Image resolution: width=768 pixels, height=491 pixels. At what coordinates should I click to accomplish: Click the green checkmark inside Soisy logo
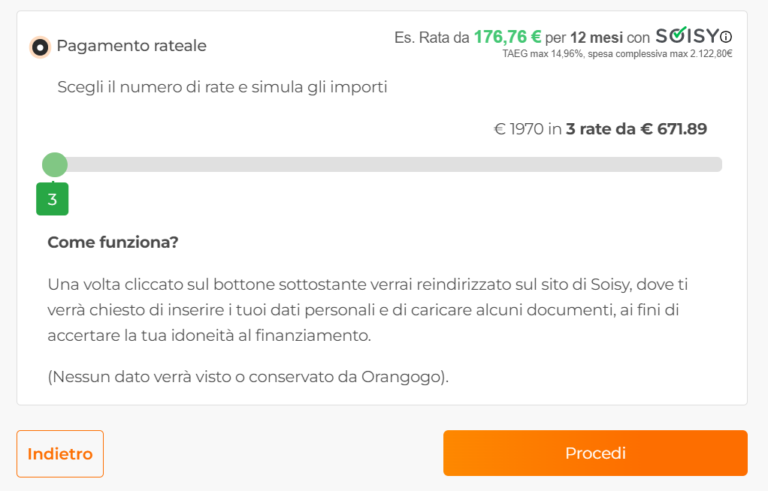[x=678, y=34]
